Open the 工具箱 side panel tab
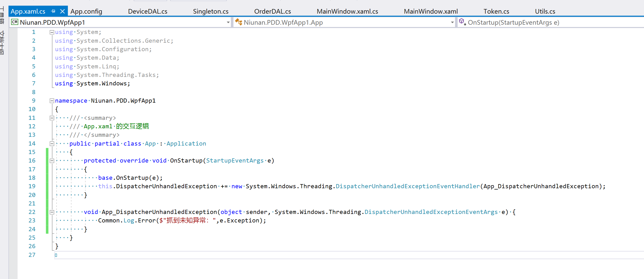The image size is (644, 279). 2,15
